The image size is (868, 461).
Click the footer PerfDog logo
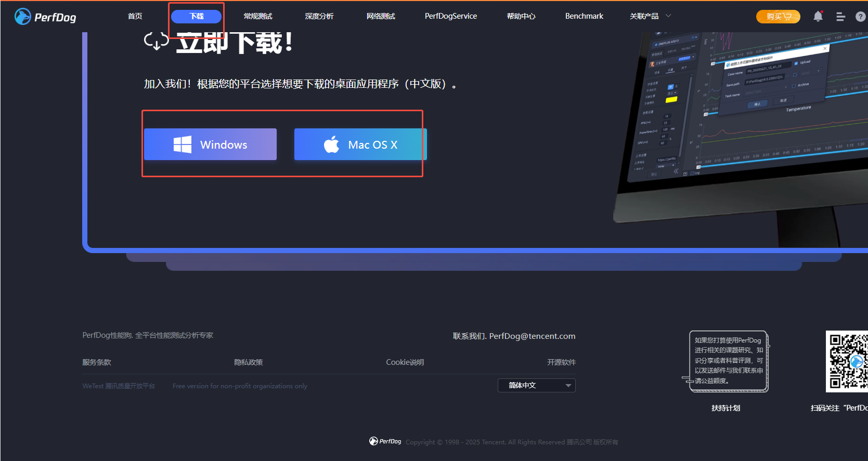[385, 441]
